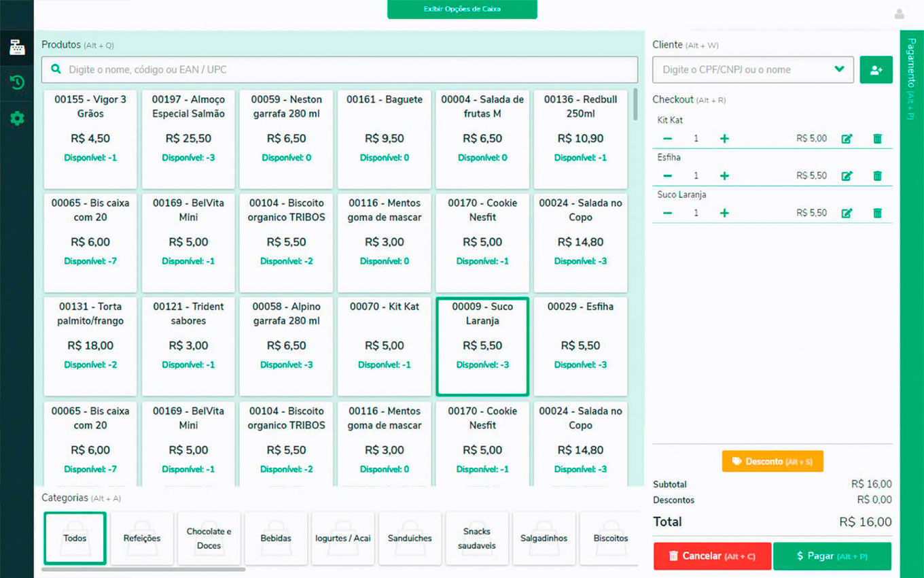924x578 pixels.
Task: Decrease Esfiha quantity with minus
Action: coord(668,176)
